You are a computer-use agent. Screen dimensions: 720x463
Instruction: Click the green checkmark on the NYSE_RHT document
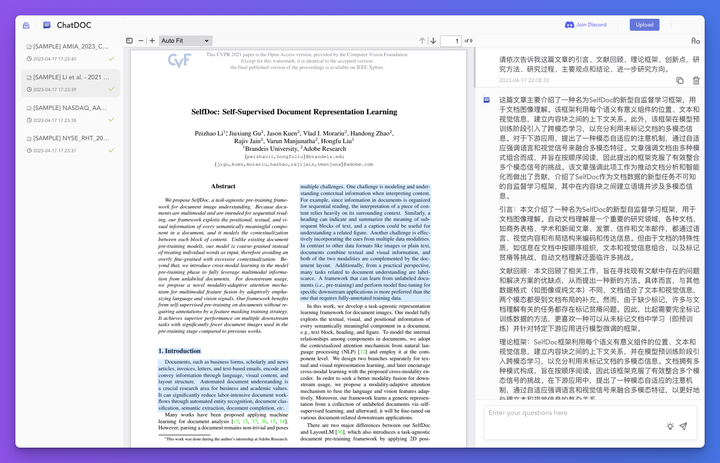pyautogui.click(x=111, y=150)
